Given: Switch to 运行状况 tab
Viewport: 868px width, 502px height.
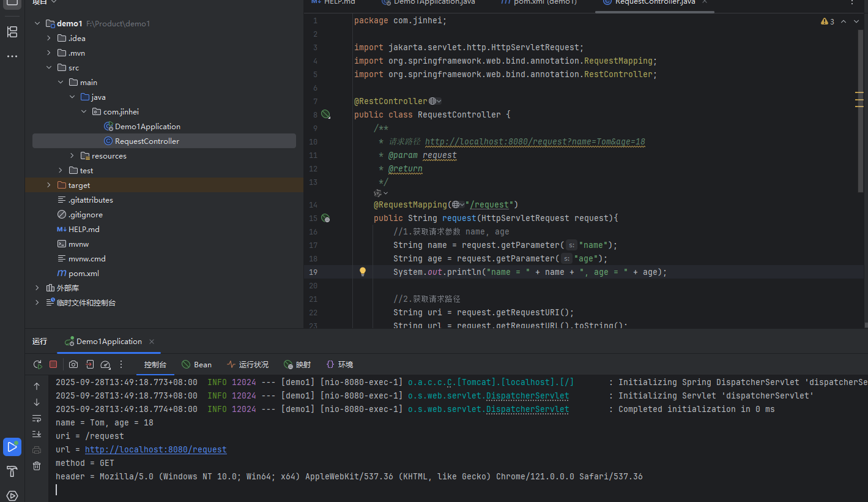Looking at the screenshot, I should [x=248, y=364].
